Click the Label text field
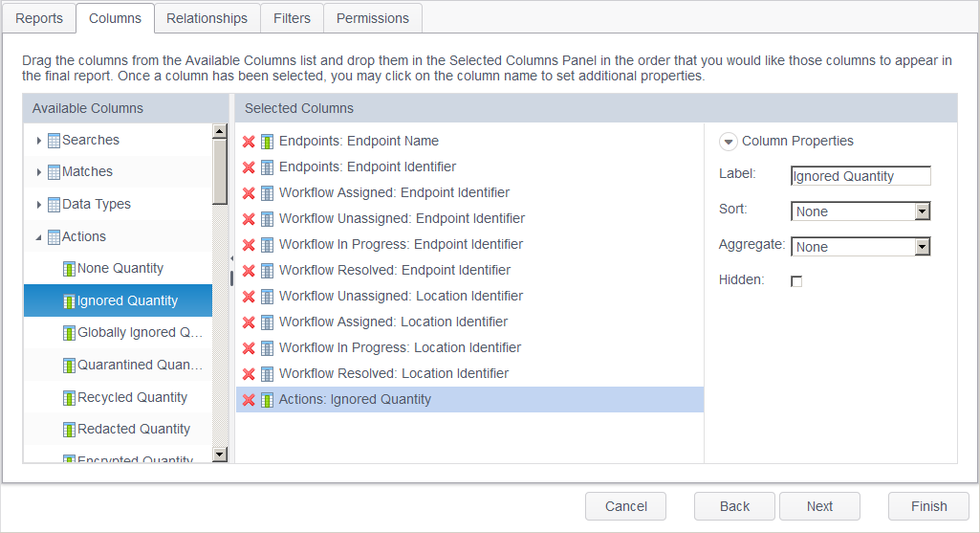 (860, 176)
